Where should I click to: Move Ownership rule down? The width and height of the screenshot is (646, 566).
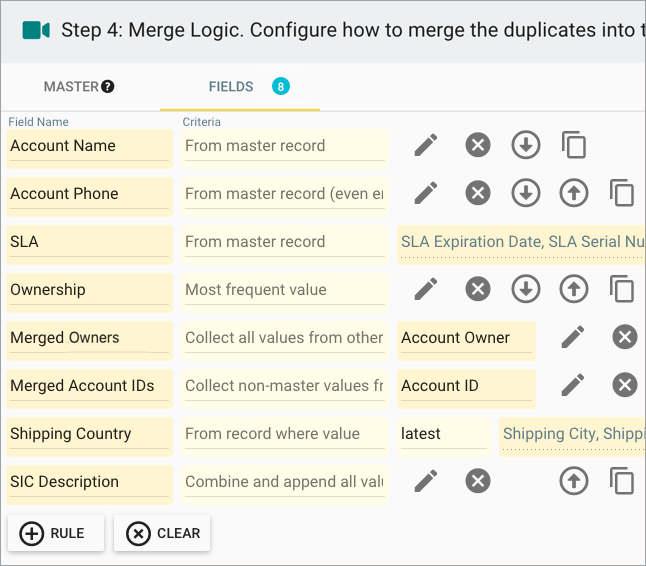(526, 289)
